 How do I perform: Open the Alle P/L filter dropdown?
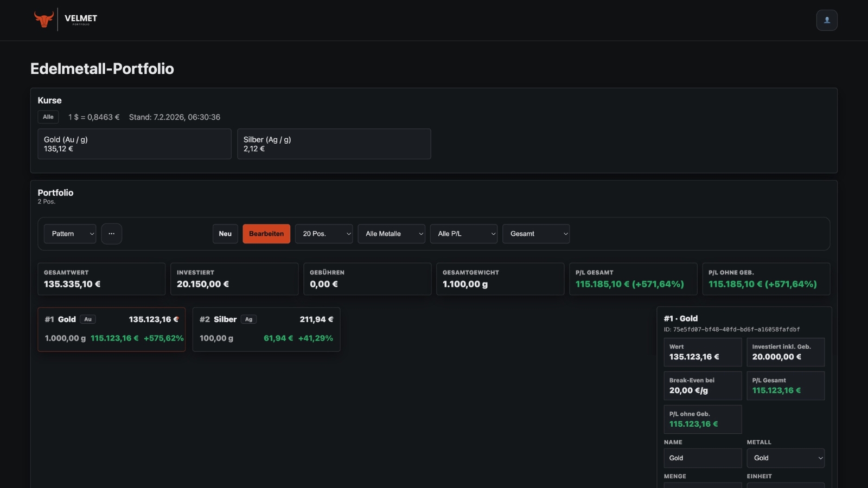pos(463,234)
